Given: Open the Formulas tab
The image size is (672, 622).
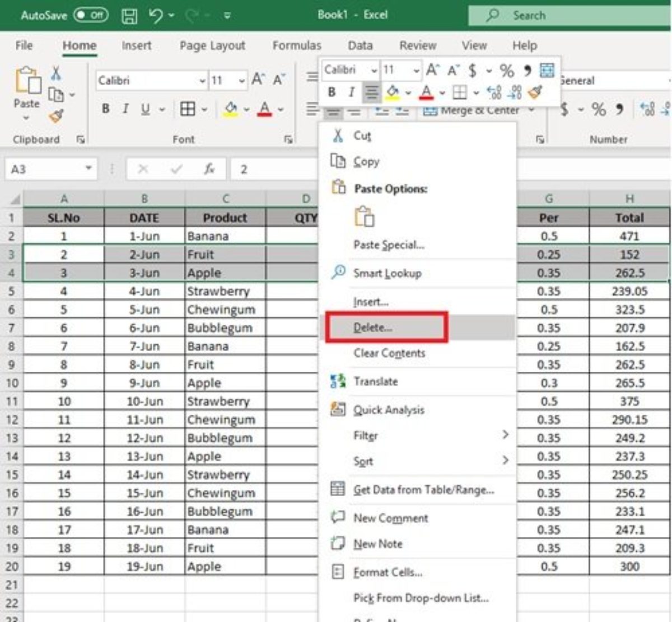Looking at the screenshot, I should tap(297, 46).
